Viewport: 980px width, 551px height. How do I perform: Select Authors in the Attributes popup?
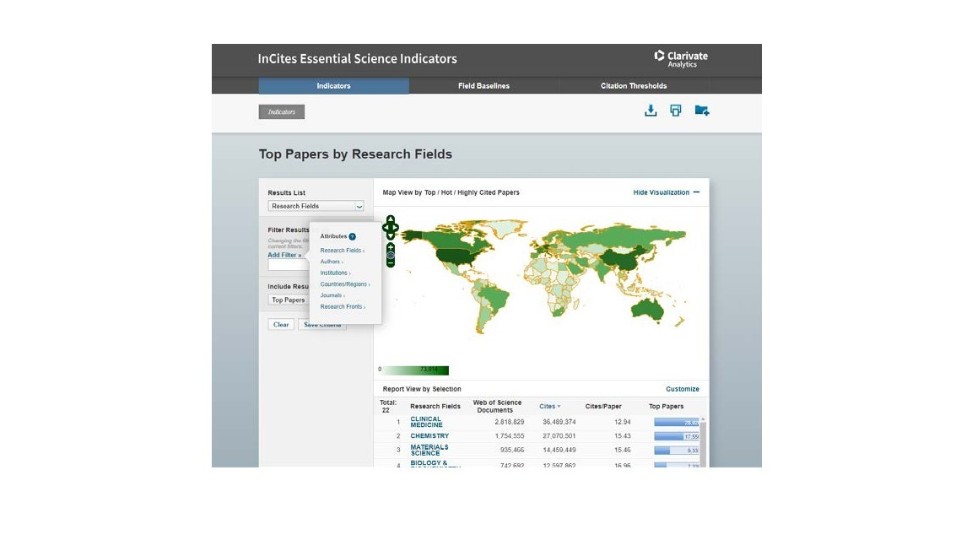[331, 261]
